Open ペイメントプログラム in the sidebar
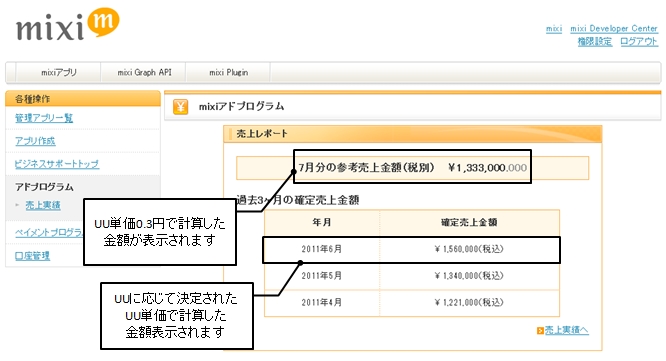Image resolution: width=666 pixels, height=361 pixels. tap(49, 233)
